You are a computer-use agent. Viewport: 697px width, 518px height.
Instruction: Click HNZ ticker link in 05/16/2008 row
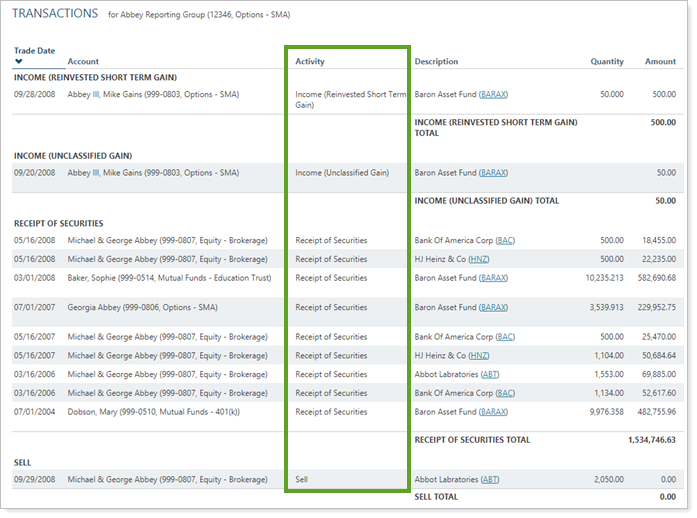[479, 259]
